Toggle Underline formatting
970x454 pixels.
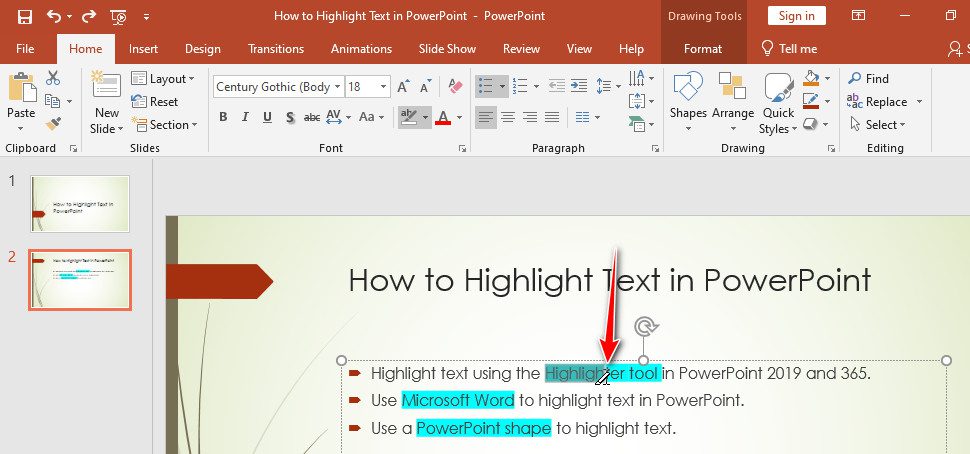point(267,117)
